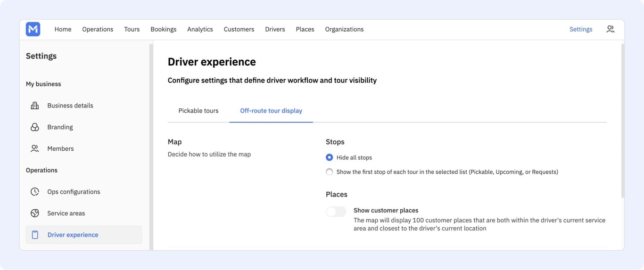Click the sidebar vertical scrollbar

(x=151, y=146)
